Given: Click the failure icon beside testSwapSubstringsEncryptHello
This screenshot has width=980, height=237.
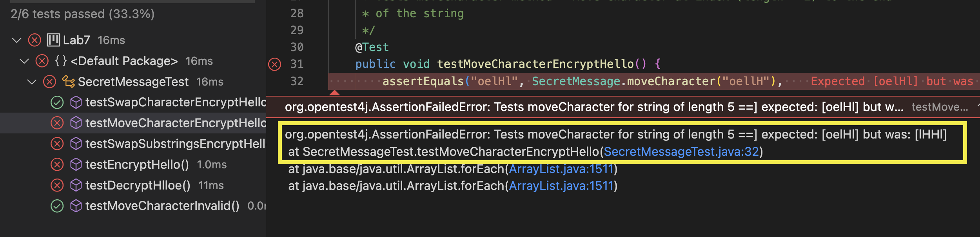Looking at the screenshot, I should [57, 144].
